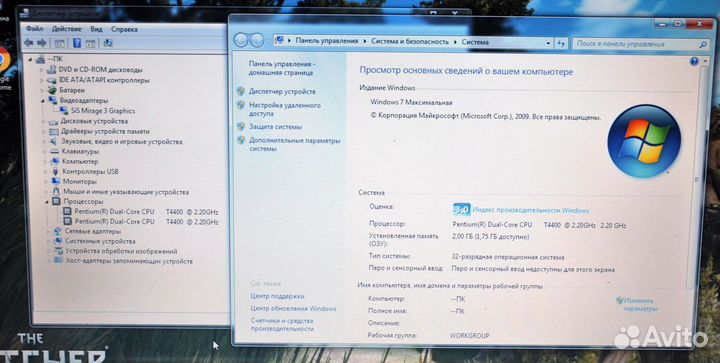Click the blue help icon in Device Manager toolbar
This screenshot has width=720, height=363.
tap(77, 43)
